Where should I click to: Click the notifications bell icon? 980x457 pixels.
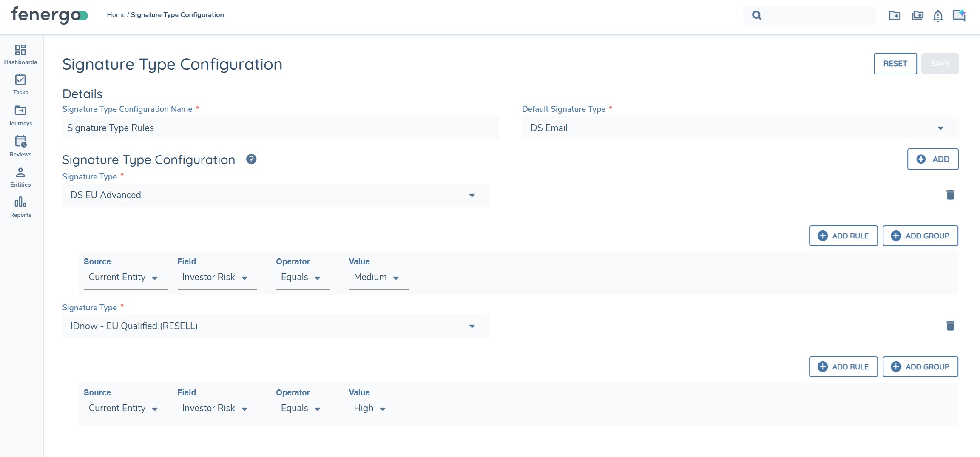937,16
